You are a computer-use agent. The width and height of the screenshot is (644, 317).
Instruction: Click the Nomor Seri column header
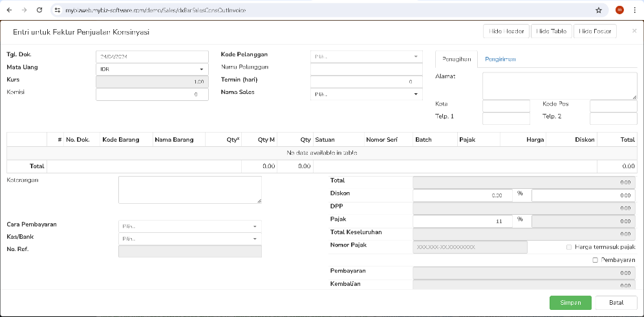(389, 139)
